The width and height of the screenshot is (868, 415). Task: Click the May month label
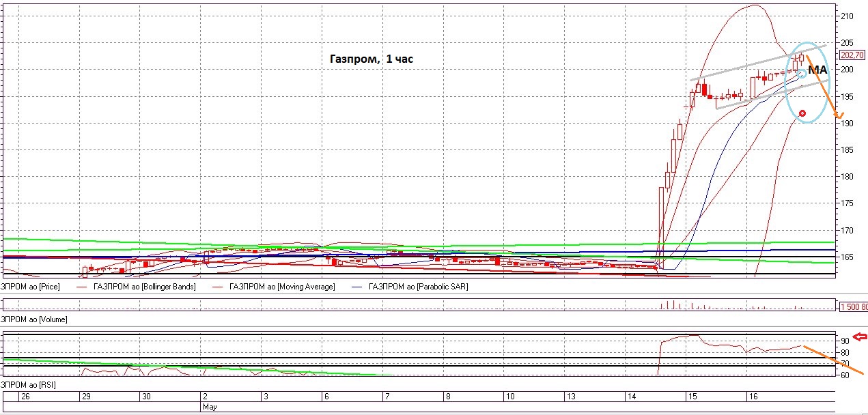(210, 407)
